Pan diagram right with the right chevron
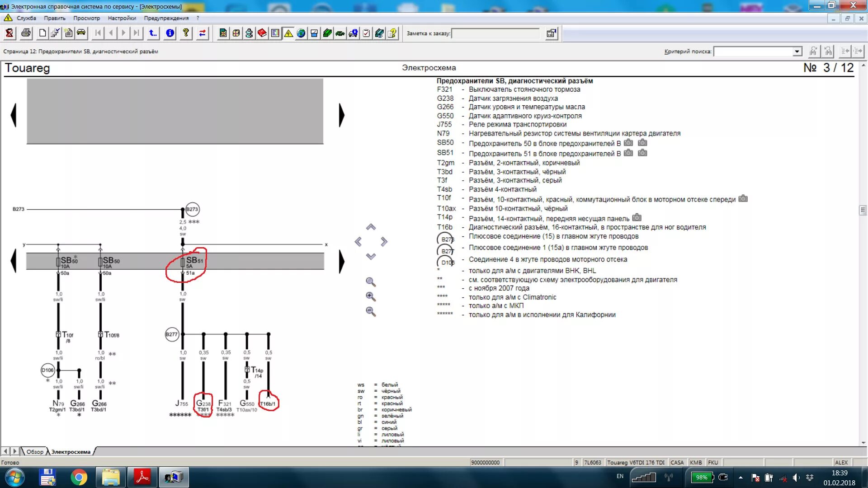 pos(384,242)
